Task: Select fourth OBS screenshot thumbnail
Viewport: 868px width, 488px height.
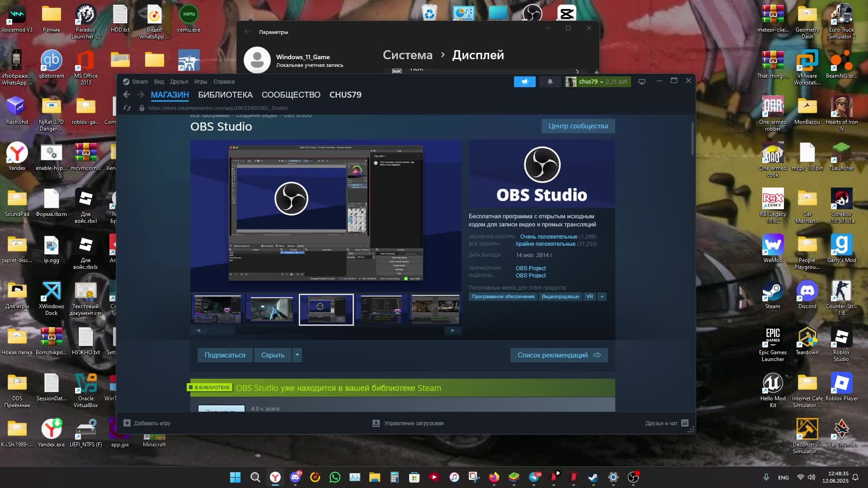Action: [381, 310]
